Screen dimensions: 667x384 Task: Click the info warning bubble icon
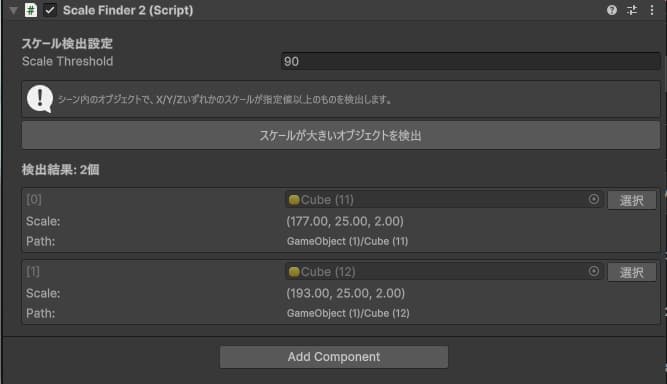click(x=40, y=99)
